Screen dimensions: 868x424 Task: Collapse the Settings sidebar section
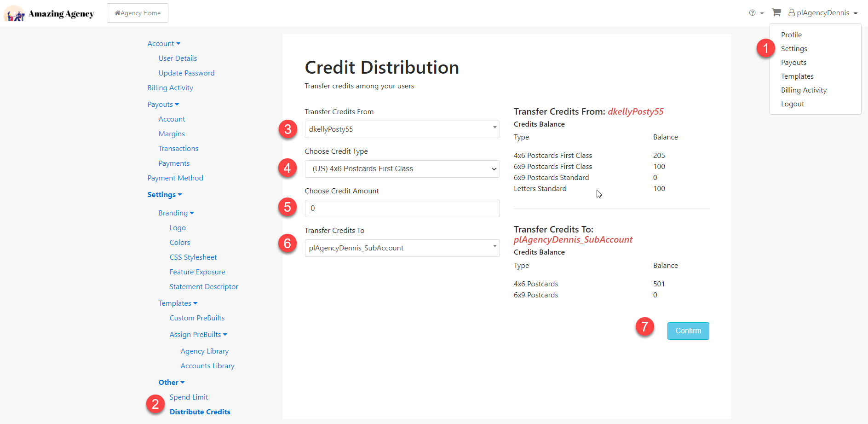coord(165,195)
